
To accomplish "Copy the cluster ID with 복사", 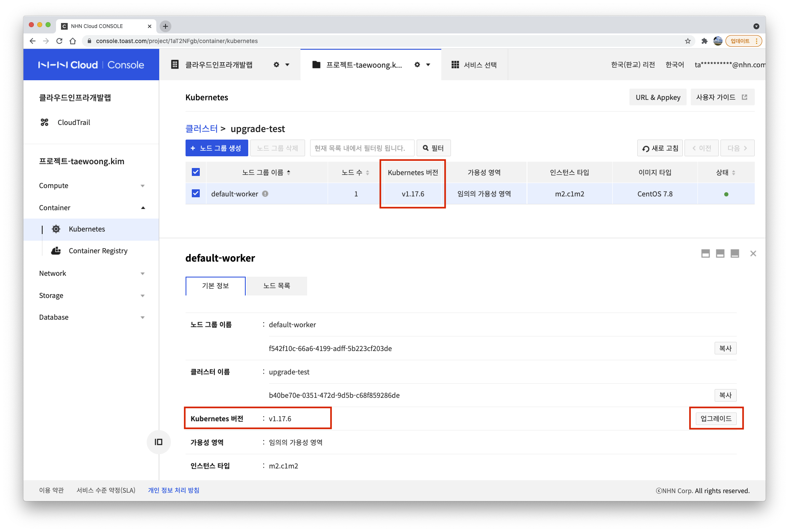I will tap(725, 395).
